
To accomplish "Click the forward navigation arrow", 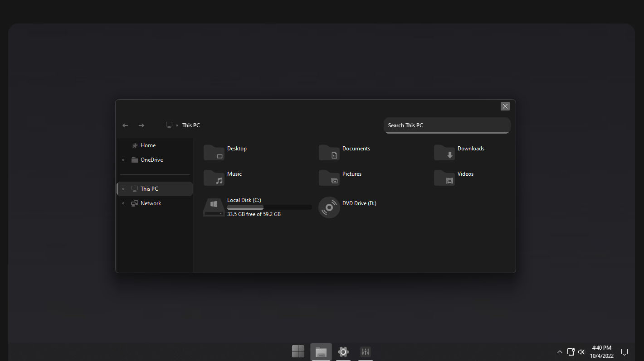I will click(141, 125).
